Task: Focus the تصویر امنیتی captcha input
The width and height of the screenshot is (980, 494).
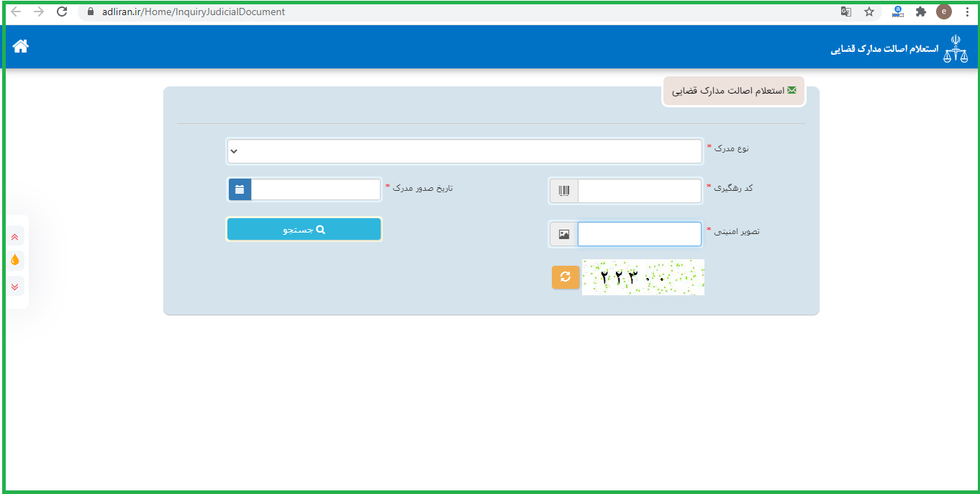Action: coord(639,234)
